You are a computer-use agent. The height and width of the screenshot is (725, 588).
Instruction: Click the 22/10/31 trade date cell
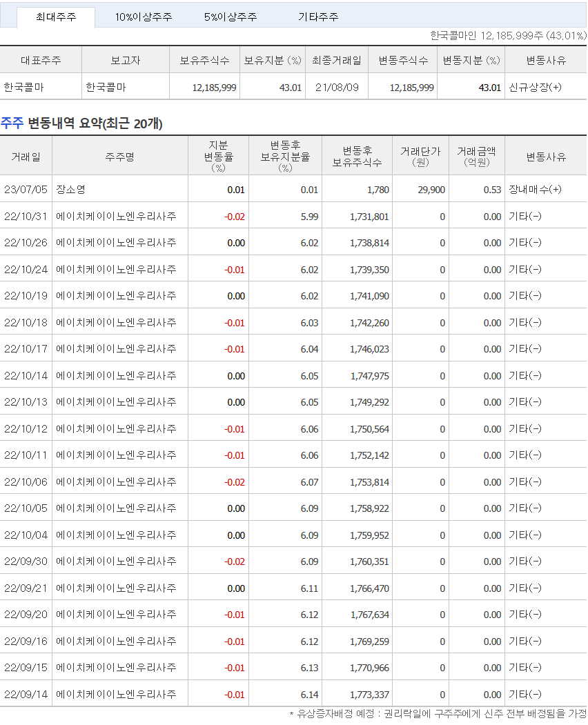point(26,217)
